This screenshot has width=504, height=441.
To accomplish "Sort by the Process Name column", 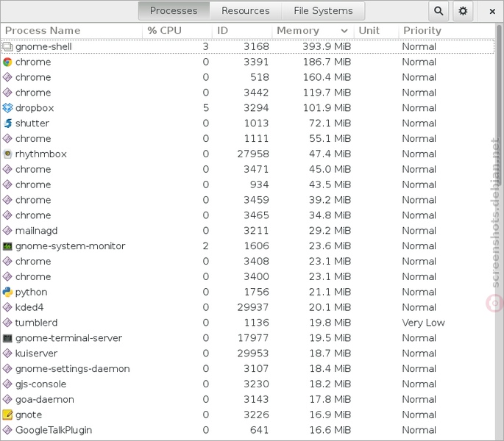I will point(71,31).
